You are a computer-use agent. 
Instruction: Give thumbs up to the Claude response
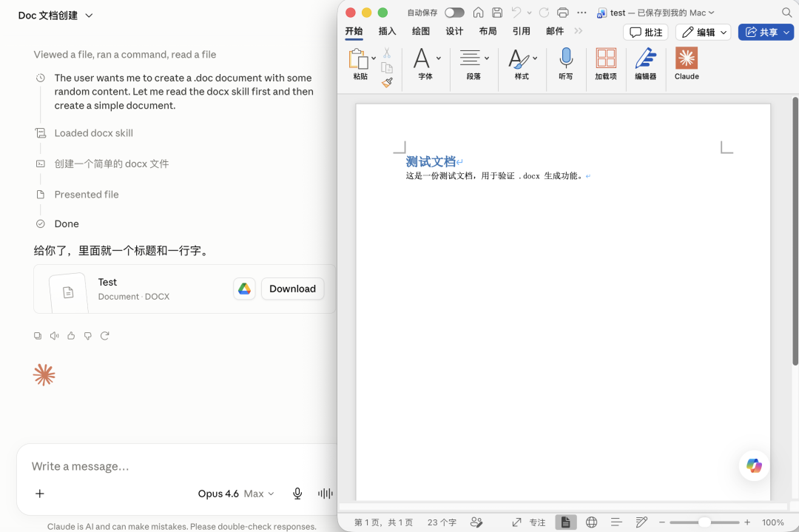pos(71,336)
